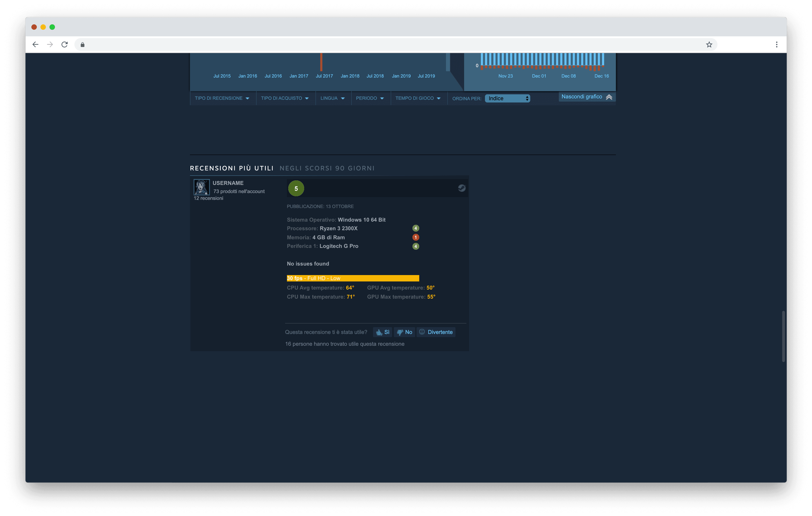Open the USERNAME profile link
Image resolution: width=812 pixels, height=516 pixels.
click(x=228, y=183)
